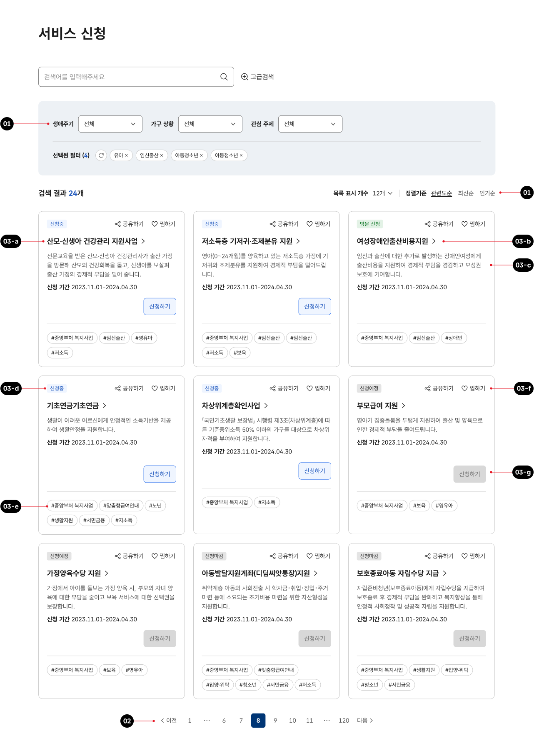Expand the 생애주기 dropdown
534x756 pixels.
[110, 124]
